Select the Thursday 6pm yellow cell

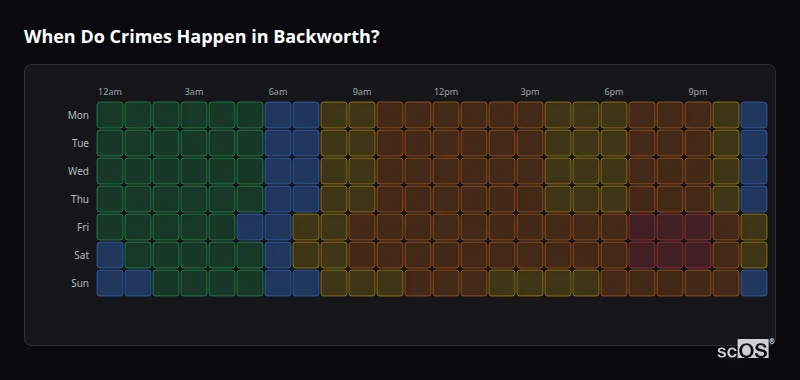click(614, 199)
